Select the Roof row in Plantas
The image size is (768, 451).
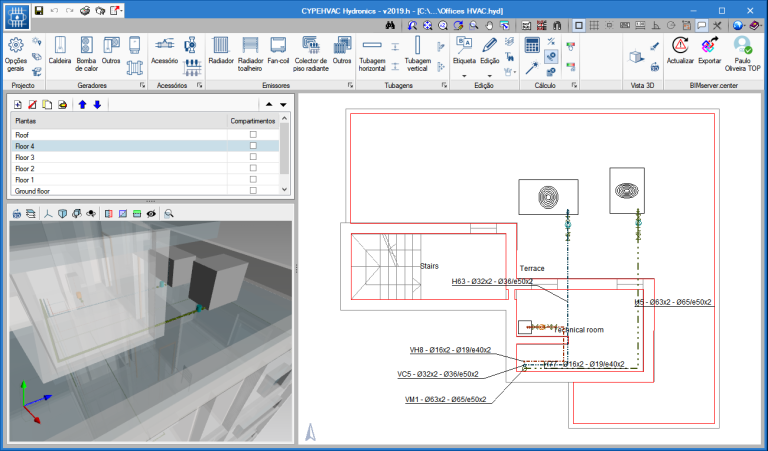click(145, 135)
